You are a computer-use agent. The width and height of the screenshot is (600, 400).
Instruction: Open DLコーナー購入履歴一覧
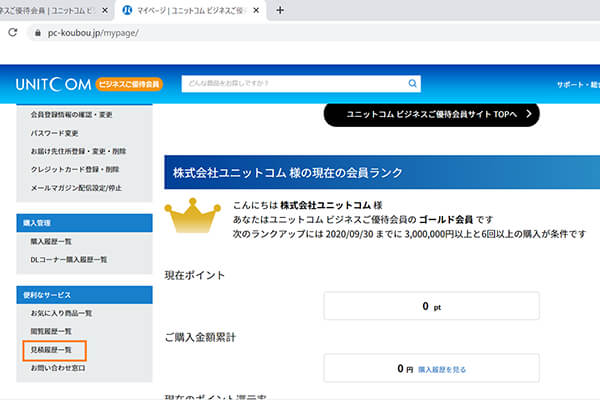point(69,260)
